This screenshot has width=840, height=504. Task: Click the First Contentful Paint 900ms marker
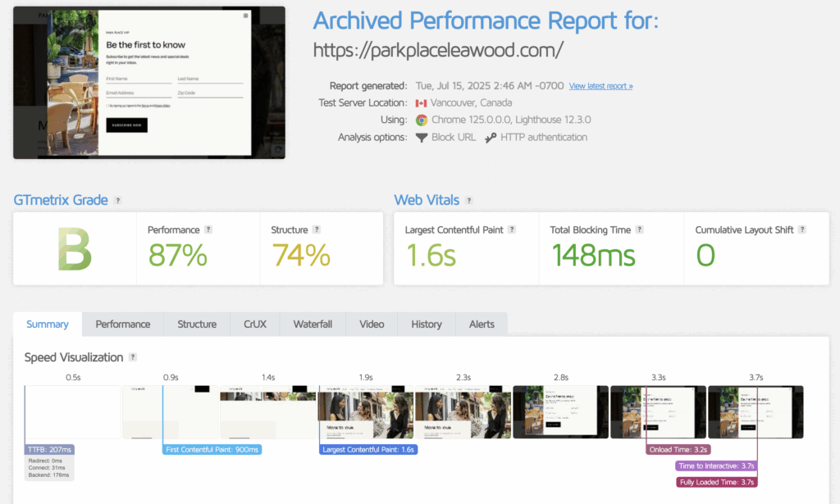coord(212,450)
